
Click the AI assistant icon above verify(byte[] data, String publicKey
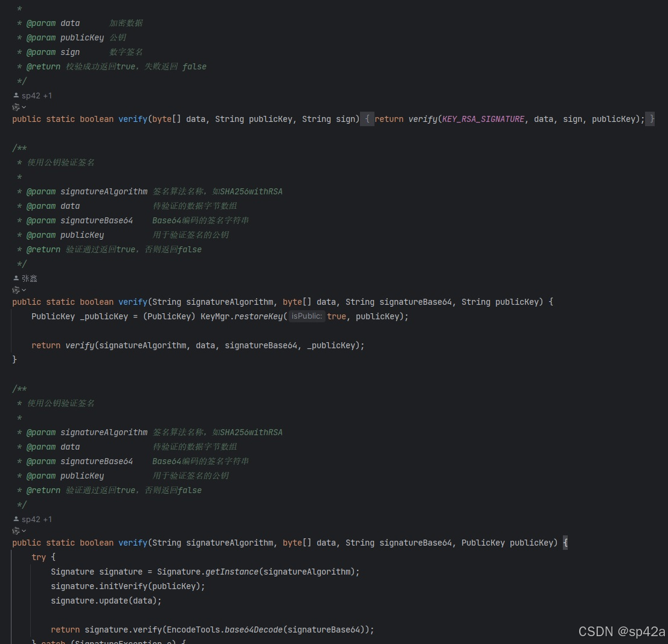(16, 107)
